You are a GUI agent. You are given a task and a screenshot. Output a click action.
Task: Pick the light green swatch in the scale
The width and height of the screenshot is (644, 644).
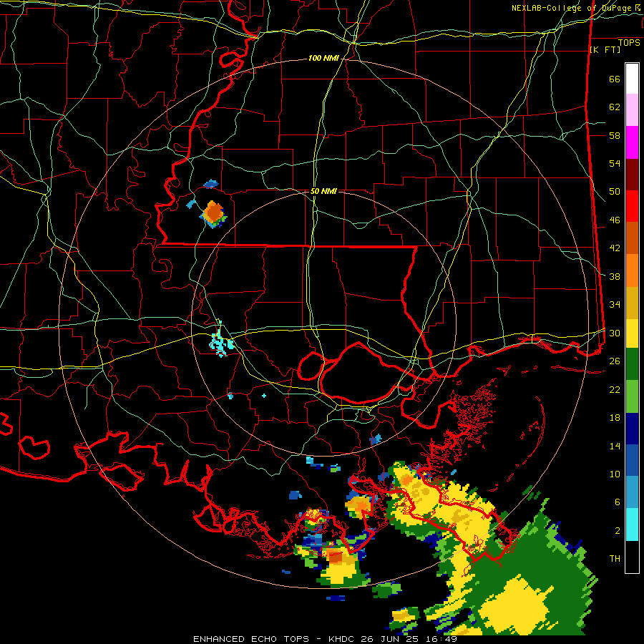pos(632,396)
